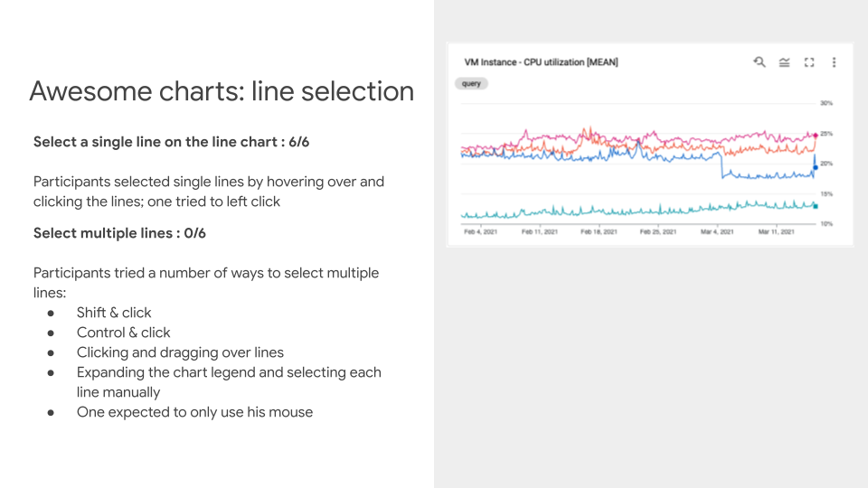Select the blue line's circle endpoint marker

point(815,167)
